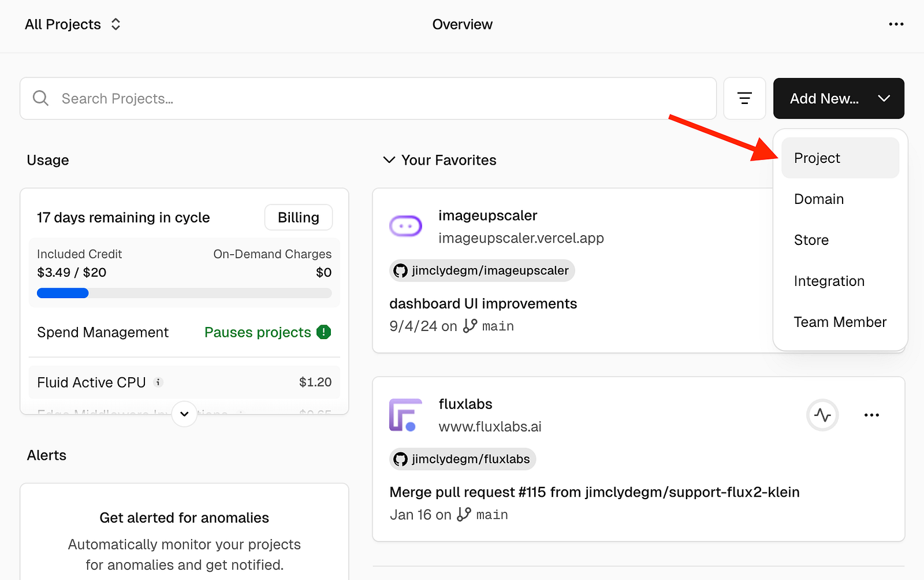Open the filter and sort options icon
Image resolution: width=924 pixels, height=580 pixels.
click(744, 99)
